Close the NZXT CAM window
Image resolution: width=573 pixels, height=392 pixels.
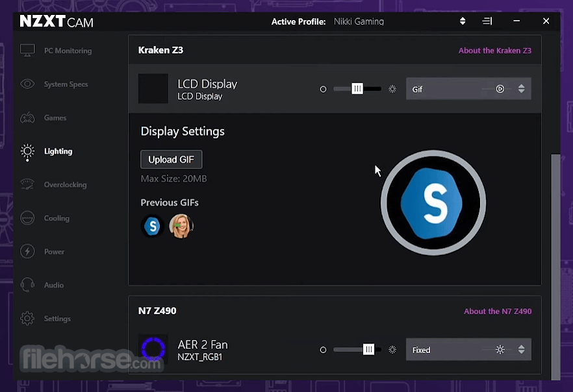(546, 21)
